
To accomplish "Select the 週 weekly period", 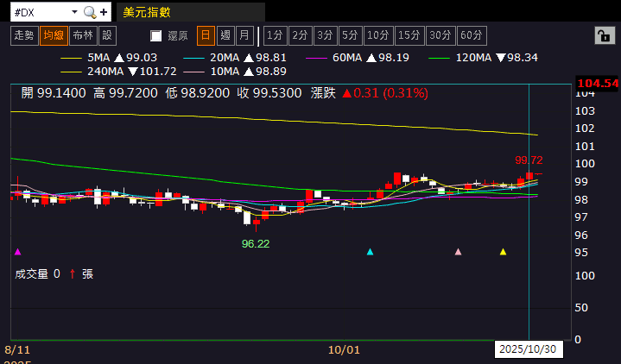I will click(225, 35).
